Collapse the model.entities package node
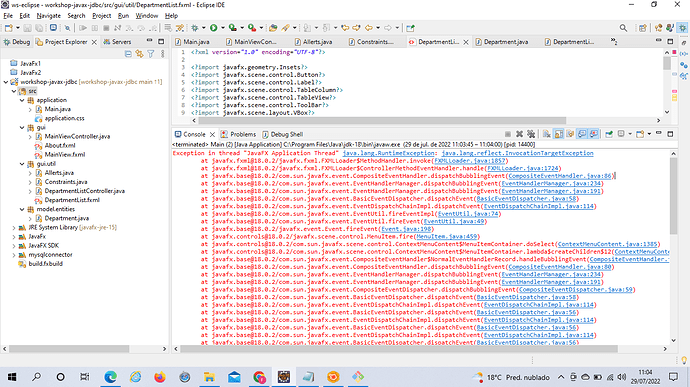 pyautogui.click(x=22, y=210)
